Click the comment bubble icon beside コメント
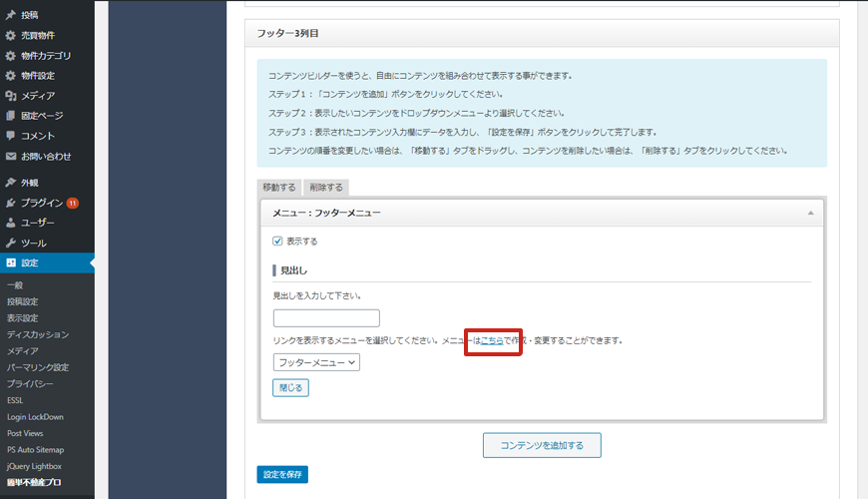The width and height of the screenshot is (868, 499). [10, 136]
